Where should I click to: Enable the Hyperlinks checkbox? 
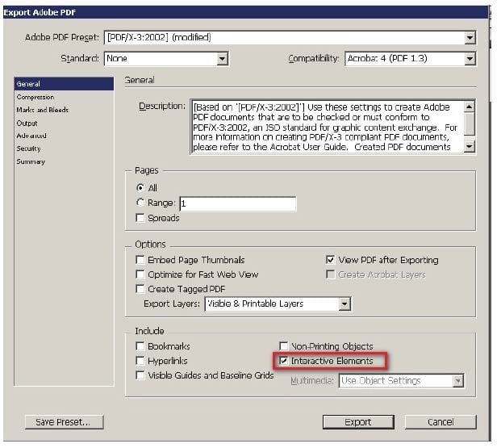click(141, 361)
